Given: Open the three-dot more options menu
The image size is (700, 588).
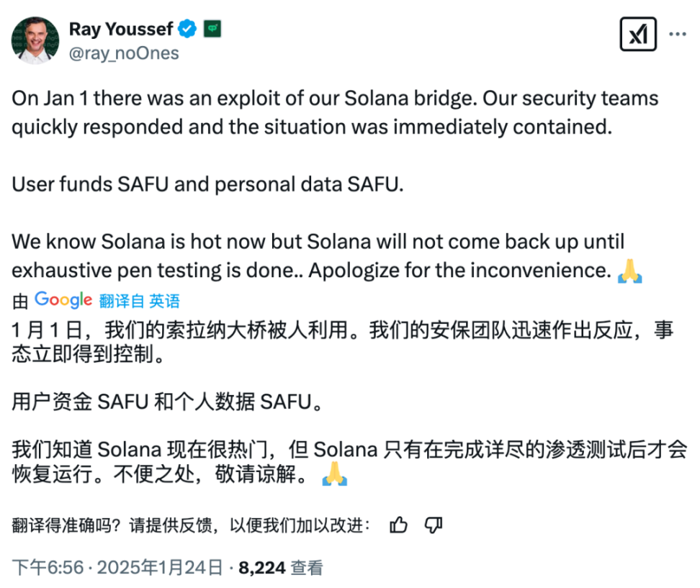Looking at the screenshot, I should (x=678, y=34).
